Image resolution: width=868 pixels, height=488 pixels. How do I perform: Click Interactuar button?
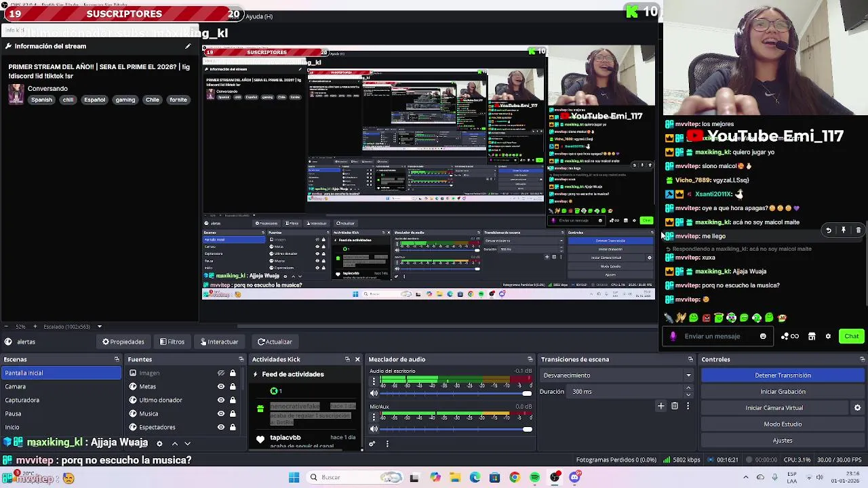click(218, 342)
